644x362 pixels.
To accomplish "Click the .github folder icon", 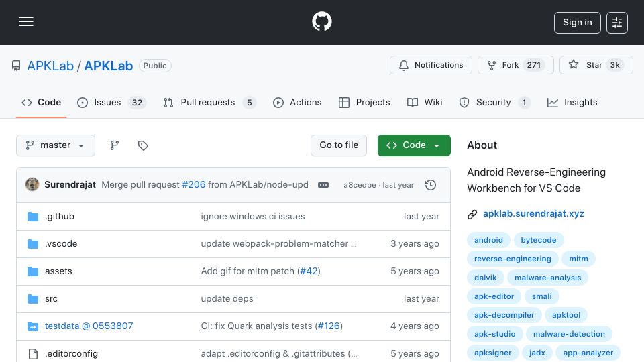I will coord(33,217).
